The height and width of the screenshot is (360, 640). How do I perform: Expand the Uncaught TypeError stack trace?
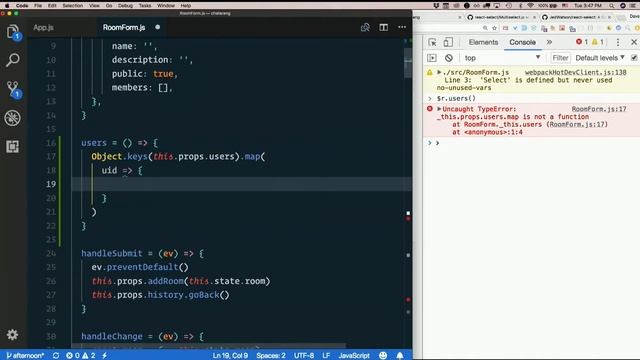[x=439, y=109]
